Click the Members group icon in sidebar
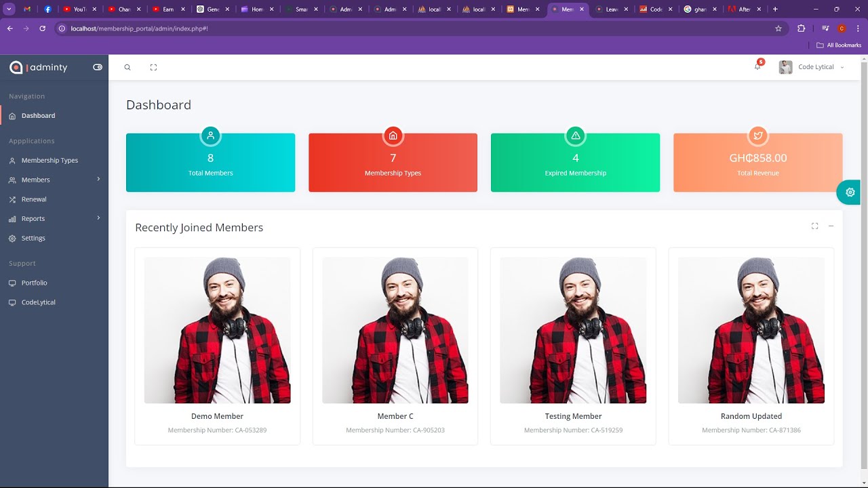This screenshot has width=868, height=488. (12, 180)
